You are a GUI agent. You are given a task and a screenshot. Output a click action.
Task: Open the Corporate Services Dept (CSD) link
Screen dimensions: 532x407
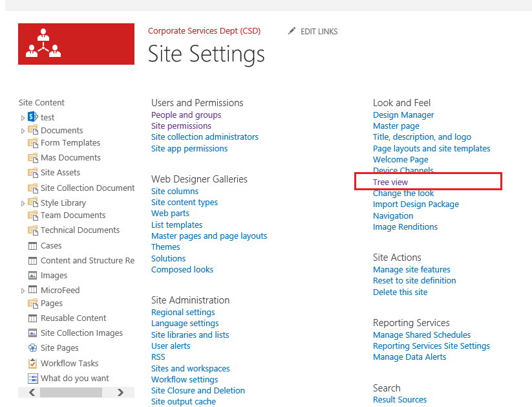[204, 31]
